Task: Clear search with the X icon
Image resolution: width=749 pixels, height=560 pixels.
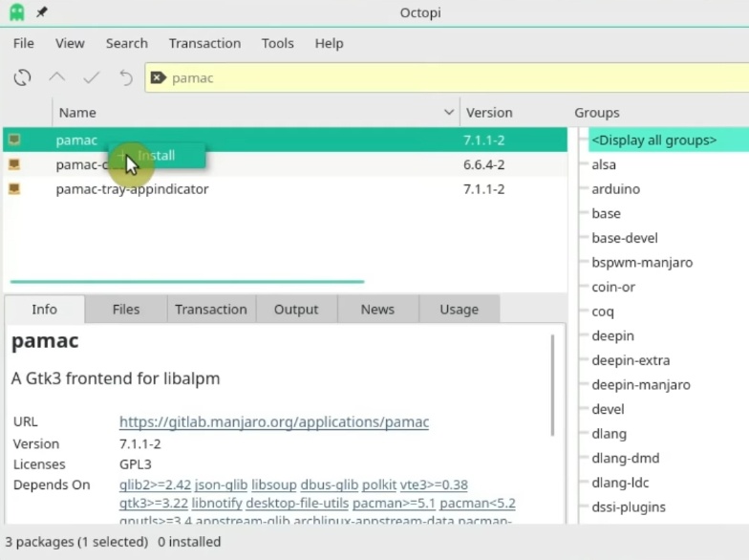Action: pos(159,77)
